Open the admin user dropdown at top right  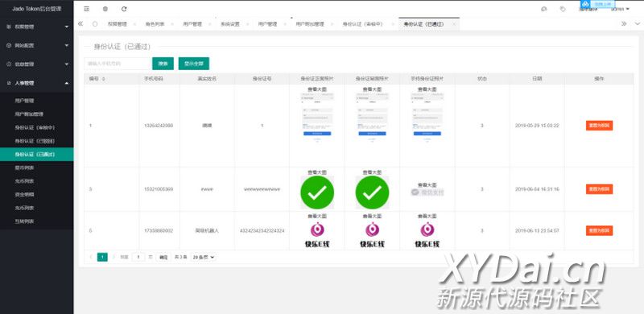click(620, 9)
